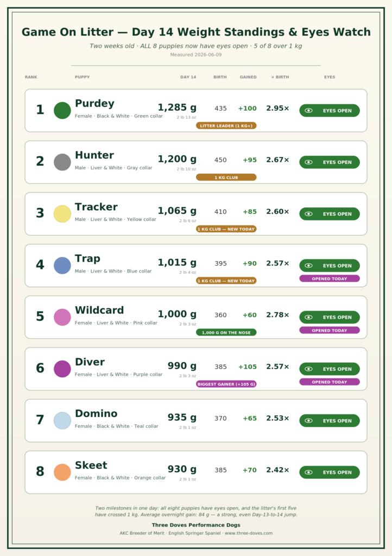Click the eye icon in Tracker's row
The image size is (392, 556).
point(308,214)
